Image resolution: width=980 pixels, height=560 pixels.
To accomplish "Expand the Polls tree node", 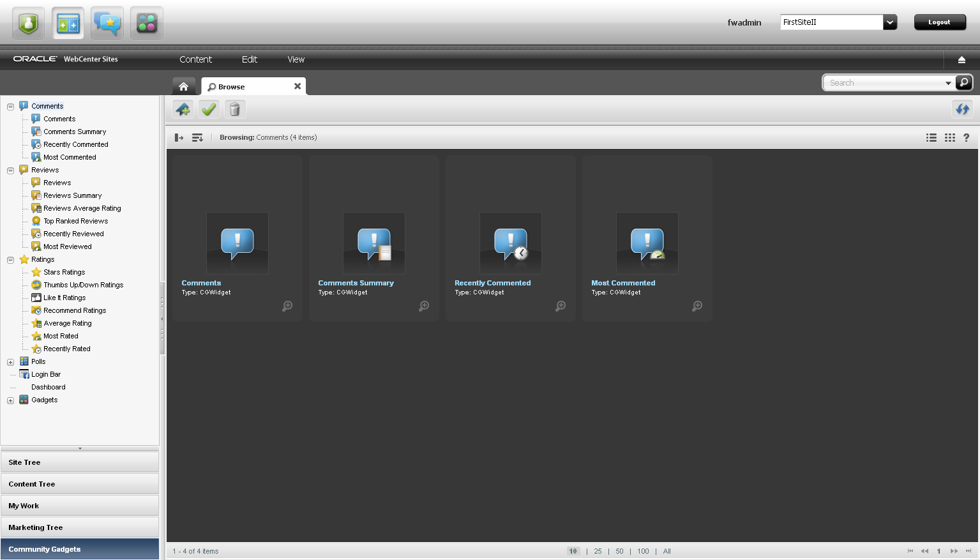I will tap(10, 362).
